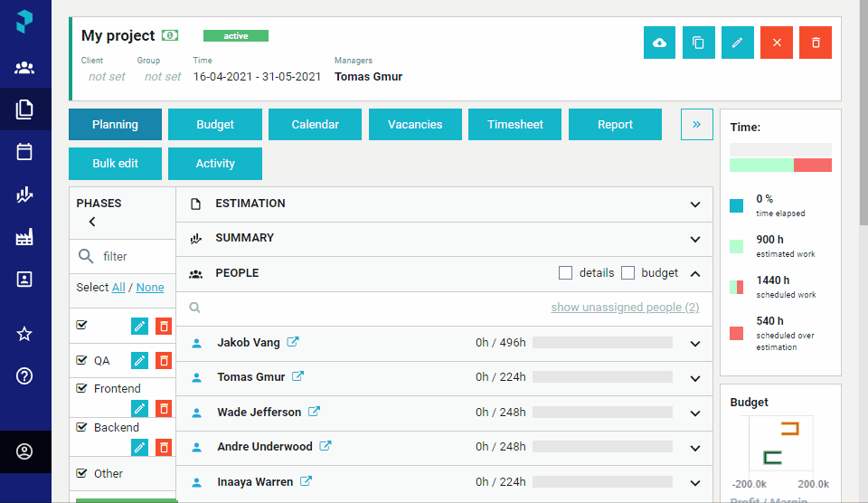The height and width of the screenshot is (503, 868).
Task: Show unassigned people link
Action: click(x=625, y=307)
